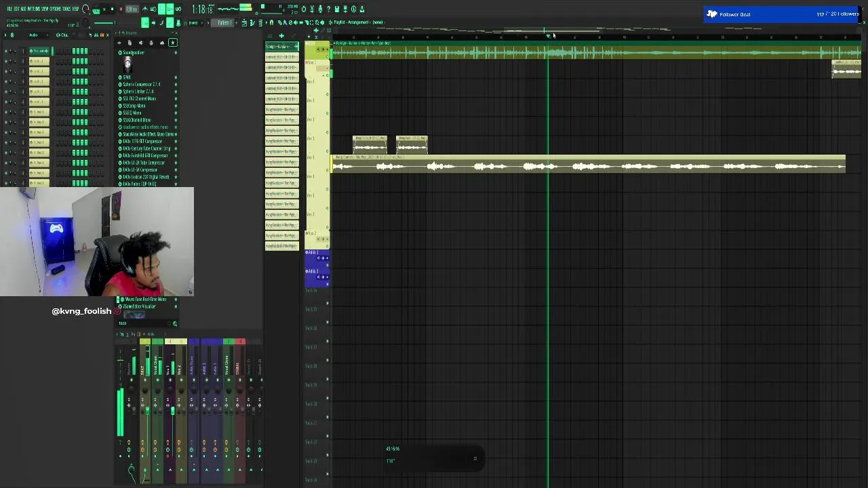Screen dimensions: 868x488
Task: Click the browser files document icon
Action: click(130, 43)
